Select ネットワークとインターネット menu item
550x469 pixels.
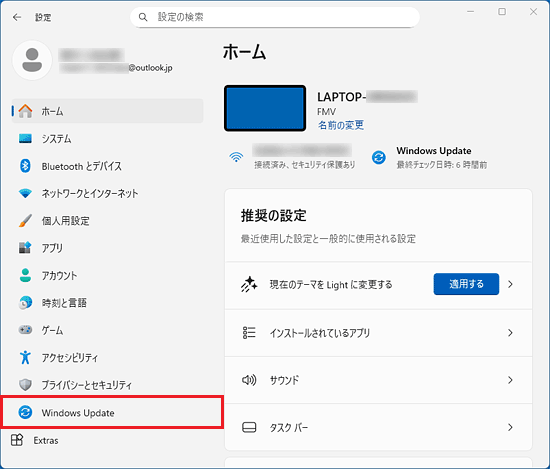90,193
